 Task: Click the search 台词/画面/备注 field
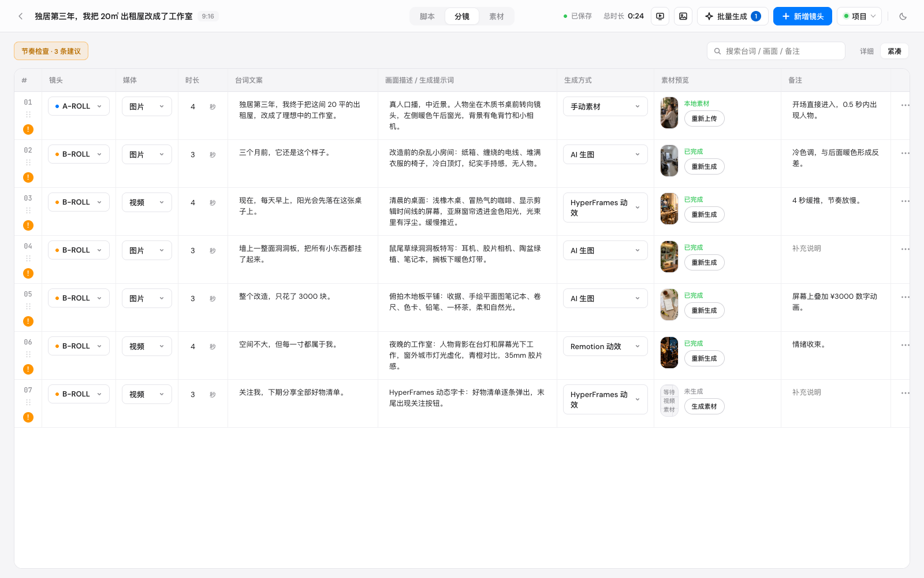click(776, 51)
